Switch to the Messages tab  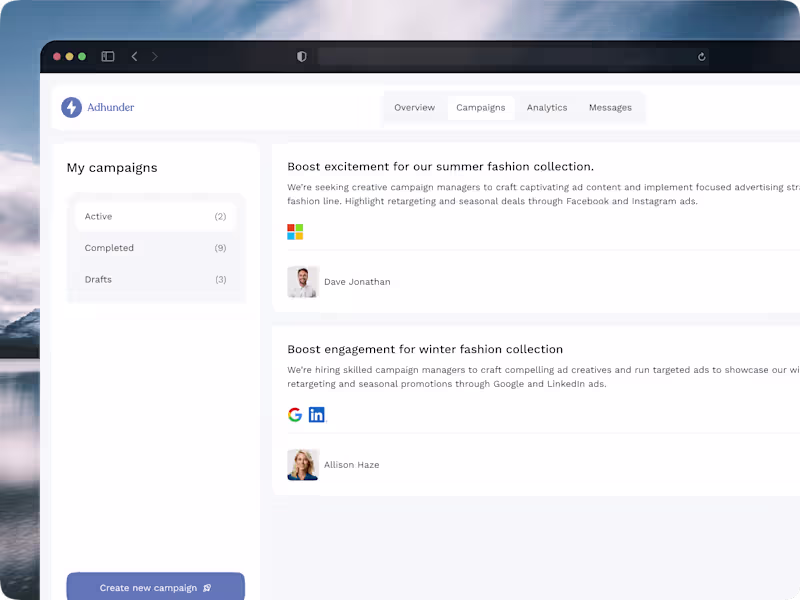[x=610, y=108]
